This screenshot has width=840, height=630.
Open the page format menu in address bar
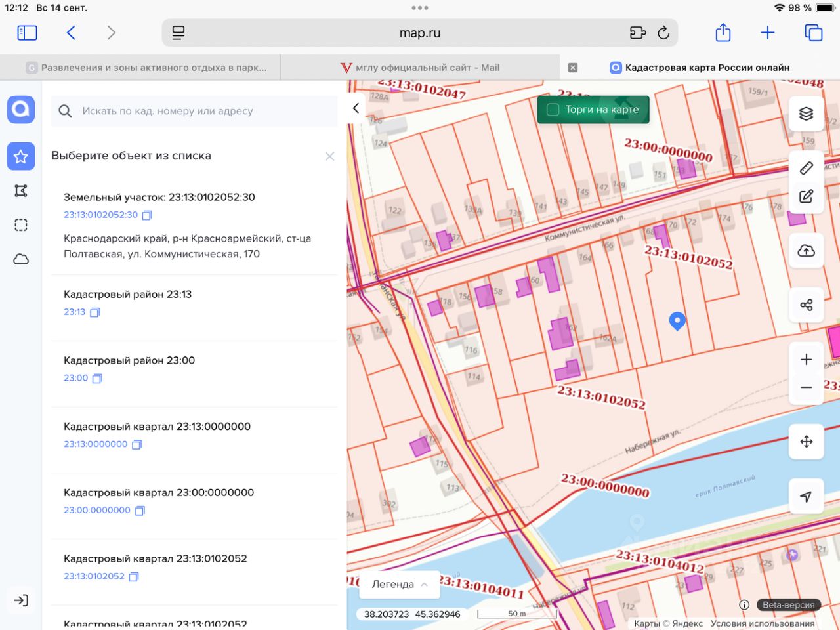pos(178,33)
